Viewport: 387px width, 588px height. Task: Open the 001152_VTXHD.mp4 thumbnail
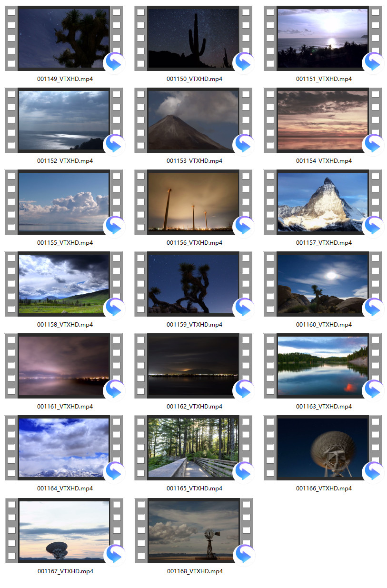pos(64,120)
